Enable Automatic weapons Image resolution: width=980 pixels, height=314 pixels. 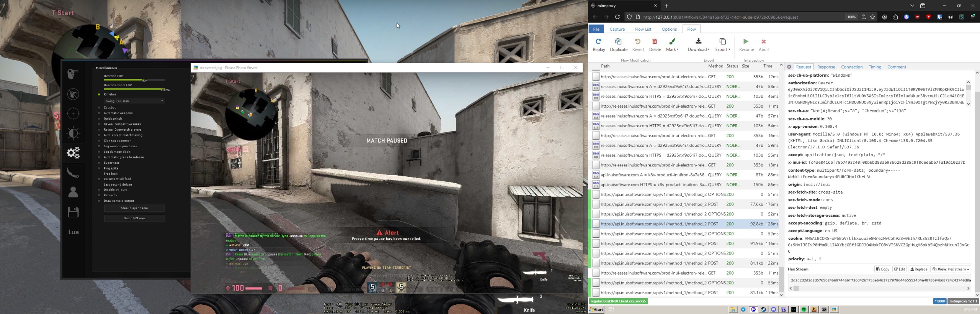click(x=99, y=113)
